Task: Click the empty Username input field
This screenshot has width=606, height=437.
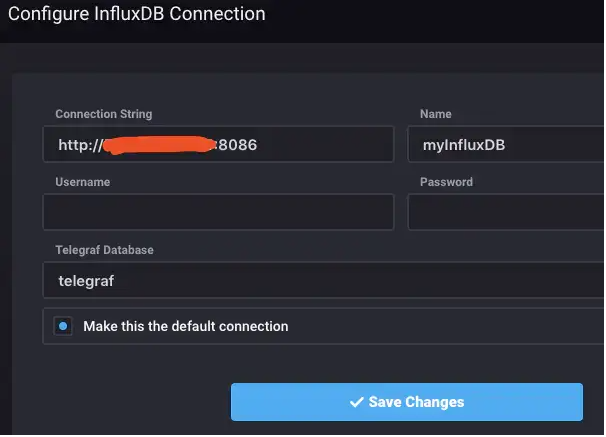Action: (218, 212)
